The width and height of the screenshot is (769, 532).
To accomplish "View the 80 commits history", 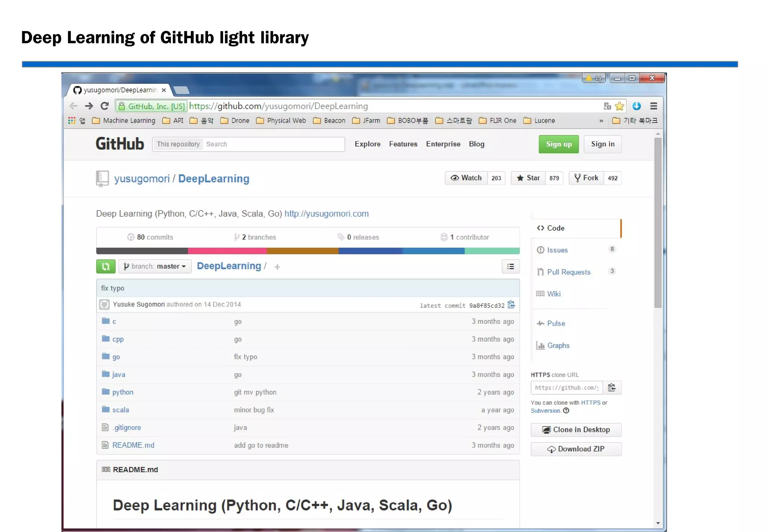I will tap(150, 237).
